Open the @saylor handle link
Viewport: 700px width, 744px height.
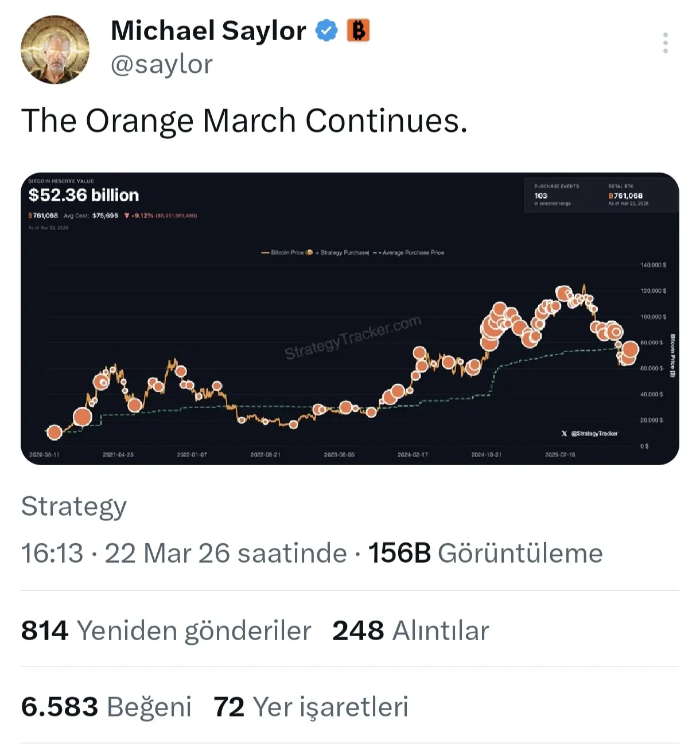pyautogui.click(x=161, y=64)
